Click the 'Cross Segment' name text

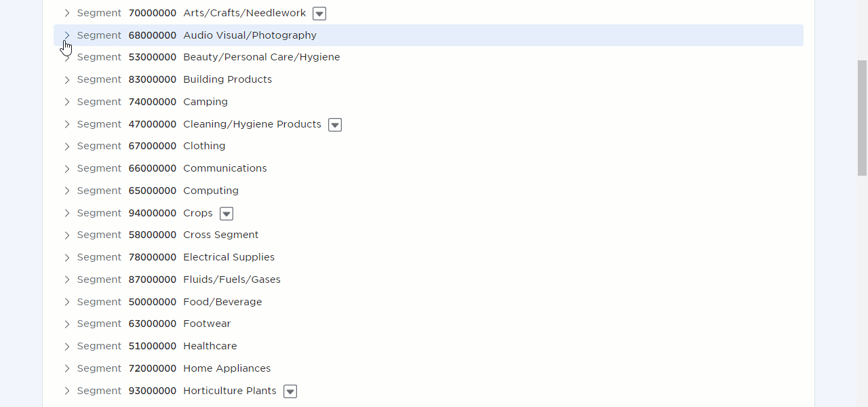[221, 235]
